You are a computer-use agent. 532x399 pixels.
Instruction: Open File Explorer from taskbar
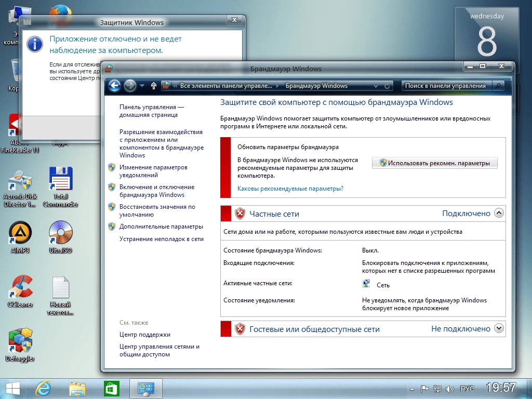click(77, 389)
